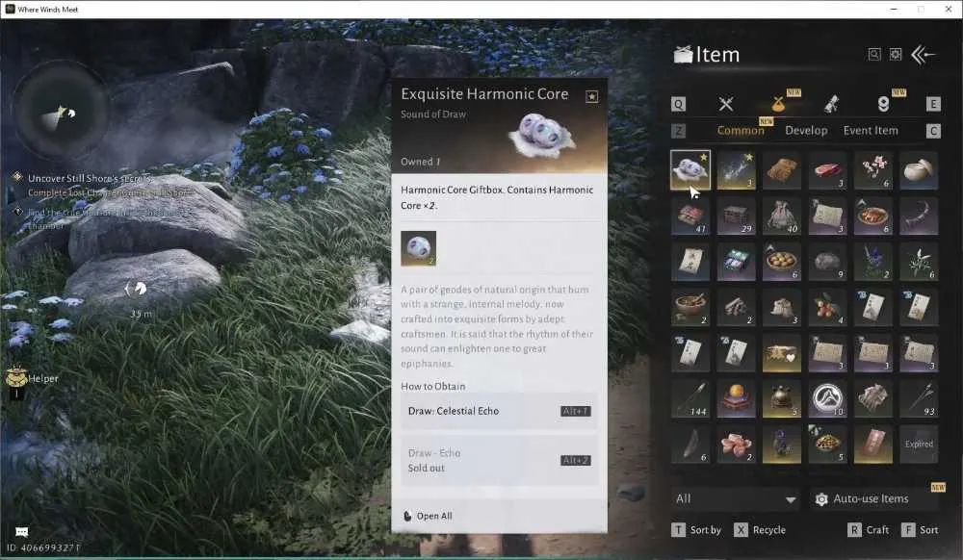Open the Item panel settings gear
The height and width of the screenshot is (560, 963).
tap(896, 55)
